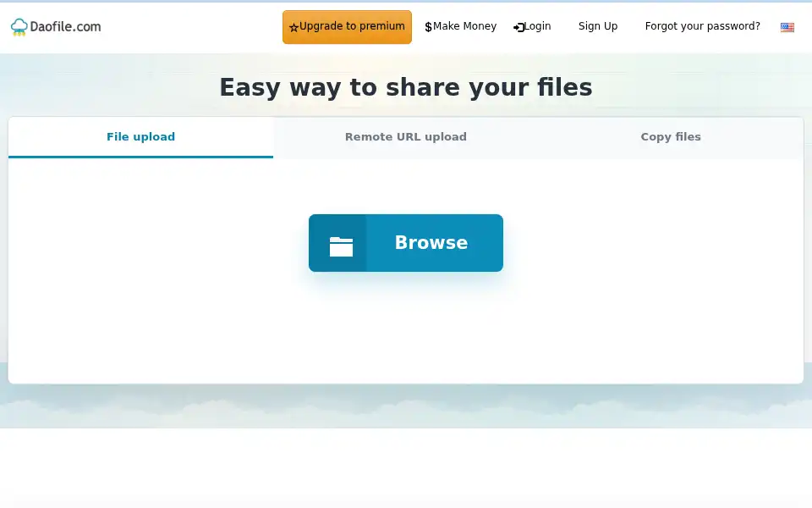The height and width of the screenshot is (508, 812).
Task: Click the star icon on Upgrade button
Action: tap(294, 27)
